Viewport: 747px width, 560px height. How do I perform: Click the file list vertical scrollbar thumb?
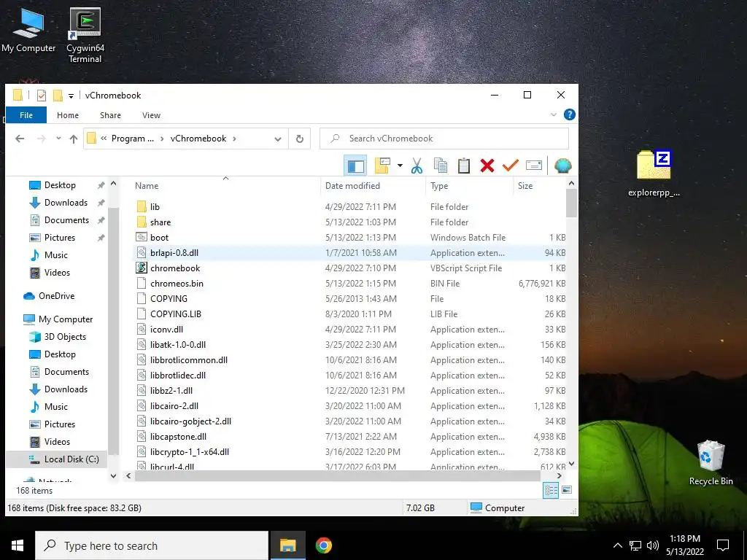coord(571,203)
